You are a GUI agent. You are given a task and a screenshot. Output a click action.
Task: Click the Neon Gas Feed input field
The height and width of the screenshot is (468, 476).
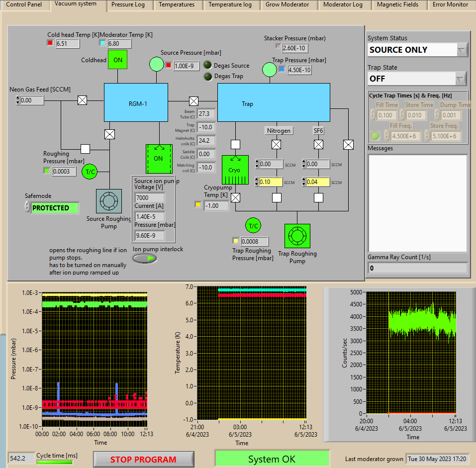(32, 100)
